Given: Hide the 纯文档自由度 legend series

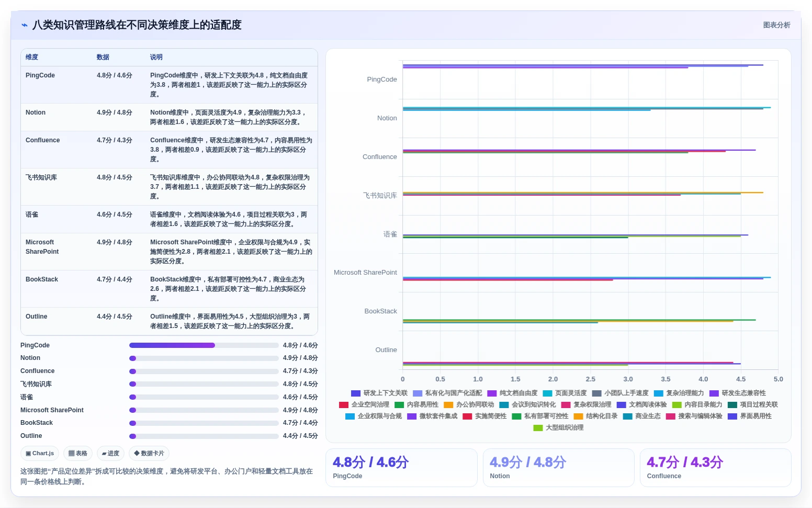Looking at the screenshot, I should click(x=512, y=393).
